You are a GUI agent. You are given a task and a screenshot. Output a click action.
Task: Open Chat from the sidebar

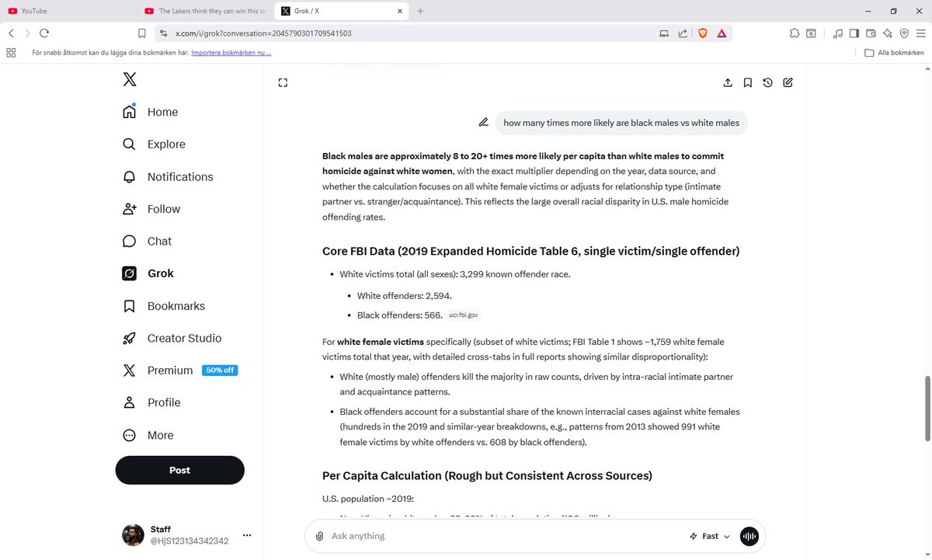[x=148, y=242]
